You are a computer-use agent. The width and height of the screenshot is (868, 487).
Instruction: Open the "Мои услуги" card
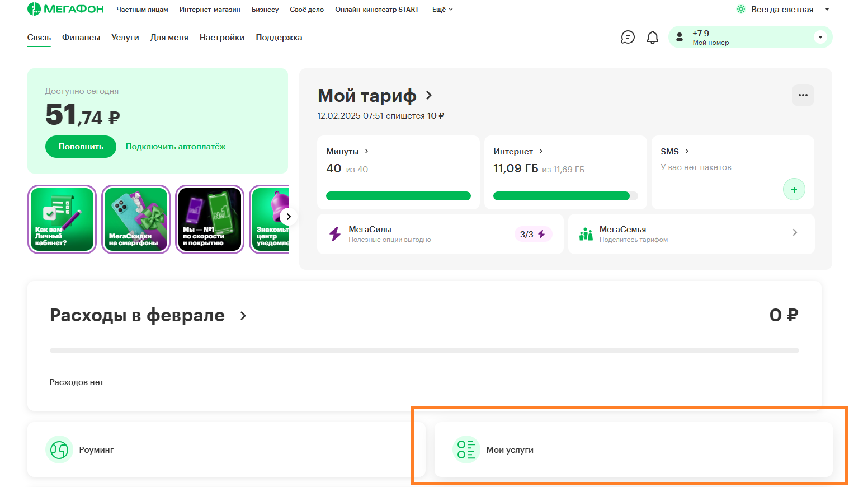(634, 449)
